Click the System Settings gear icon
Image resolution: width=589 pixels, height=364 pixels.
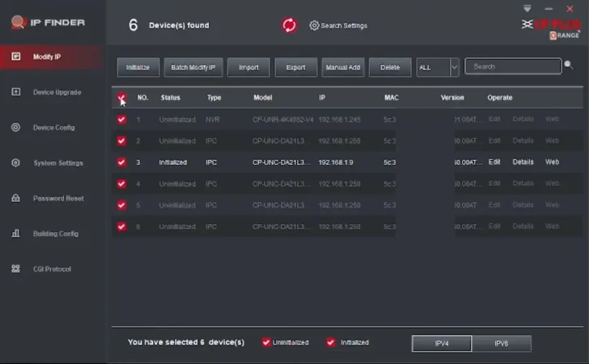15,163
